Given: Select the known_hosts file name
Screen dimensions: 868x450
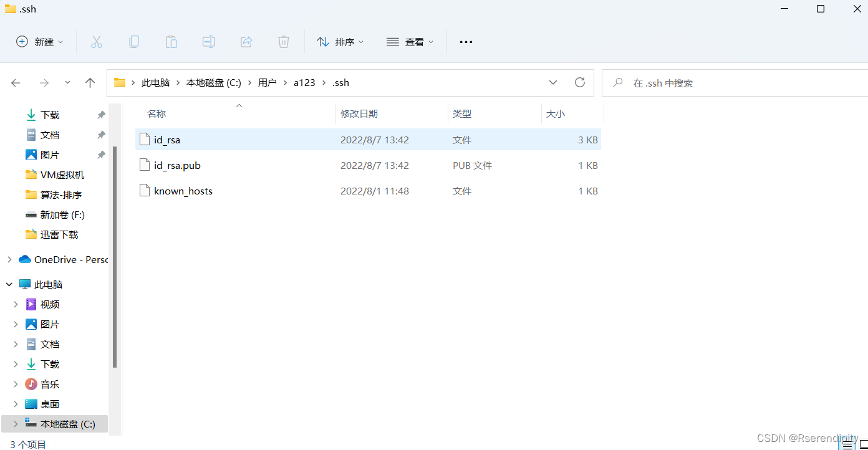Looking at the screenshot, I should [183, 191].
